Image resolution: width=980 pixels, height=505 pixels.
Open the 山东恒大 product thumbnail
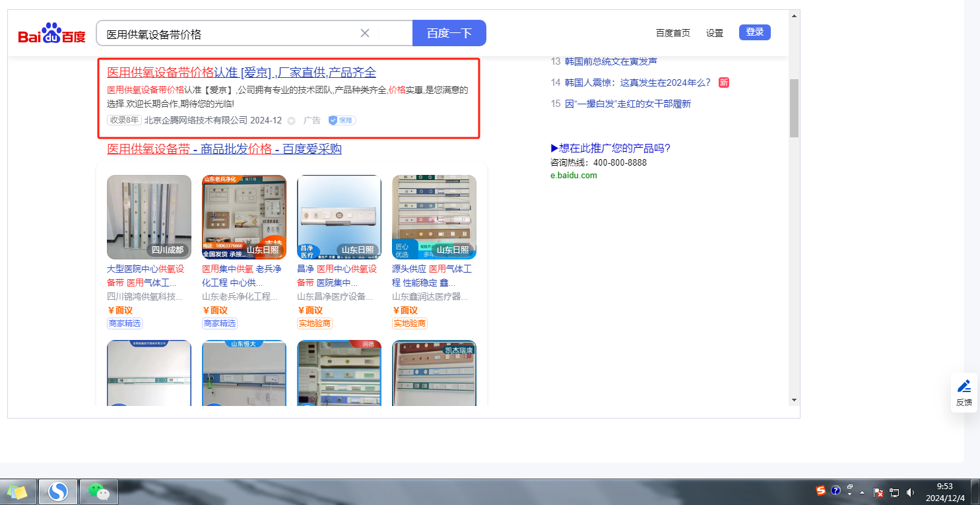(x=244, y=372)
